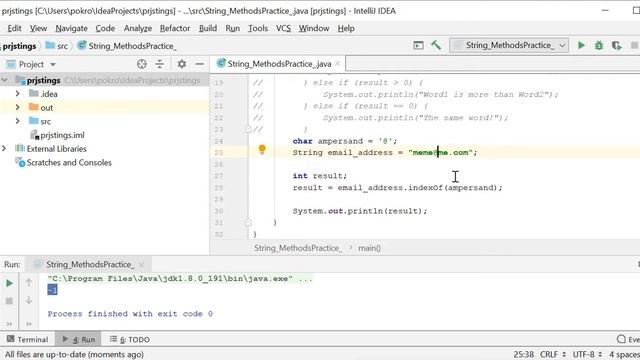Screen dimensions: 640x360
Task: Open the Terminal tool window
Action: tap(28, 339)
